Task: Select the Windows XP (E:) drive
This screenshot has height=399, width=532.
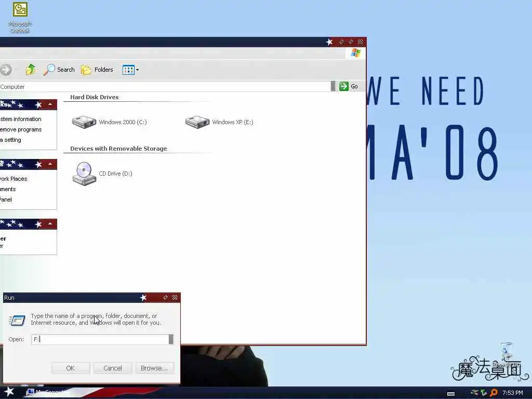Action: pos(219,122)
